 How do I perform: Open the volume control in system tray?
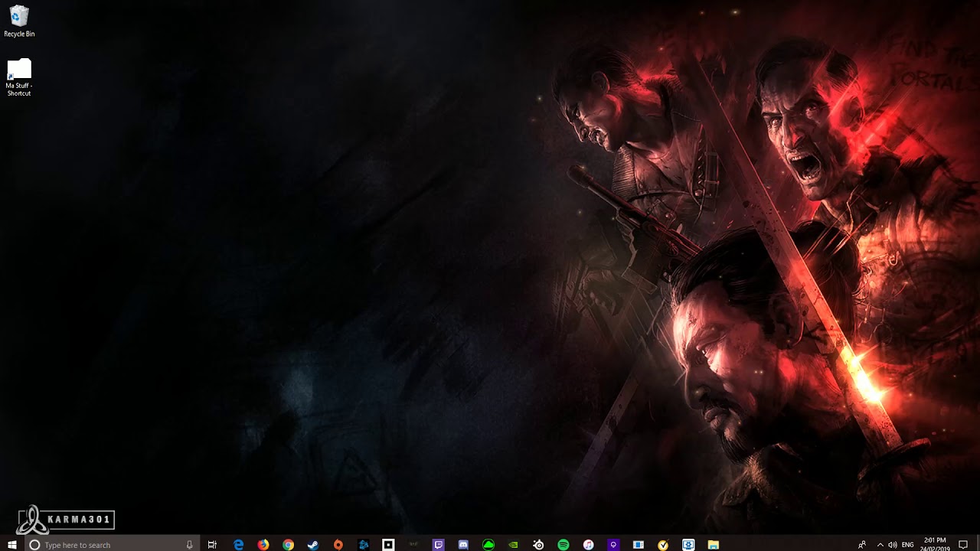coord(893,545)
